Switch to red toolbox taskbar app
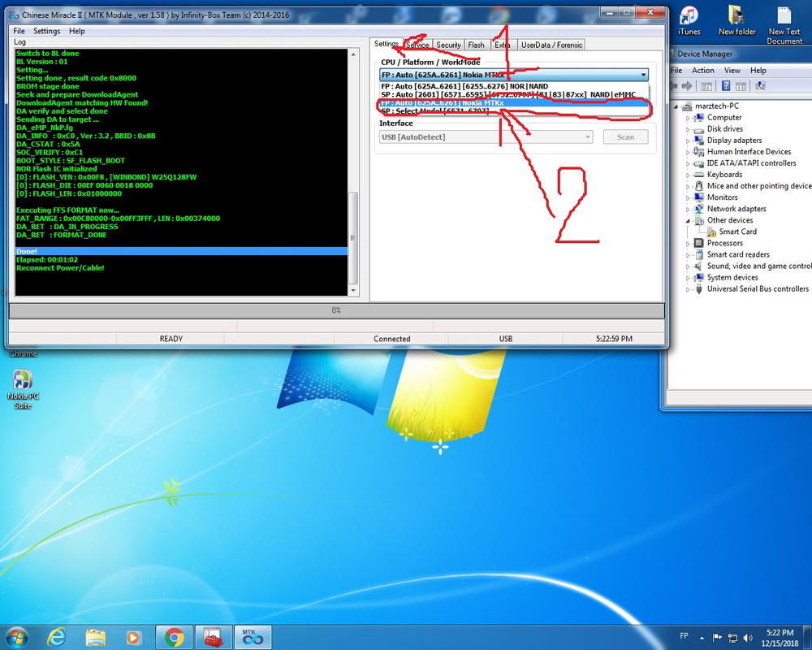812x650 pixels. coord(212,638)
